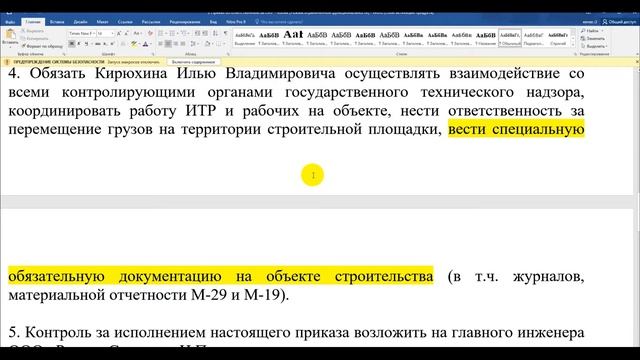The image size is (640, 360).
Task: Click highlighted text "вести специальную"
Action: pos(516,129)
